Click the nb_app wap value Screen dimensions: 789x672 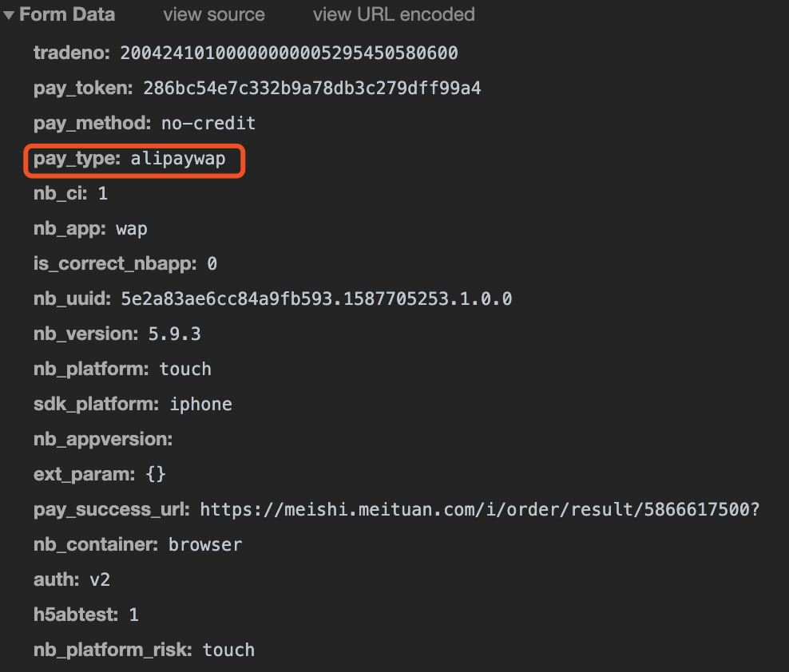pyautogui.click(x=131, y=229)
